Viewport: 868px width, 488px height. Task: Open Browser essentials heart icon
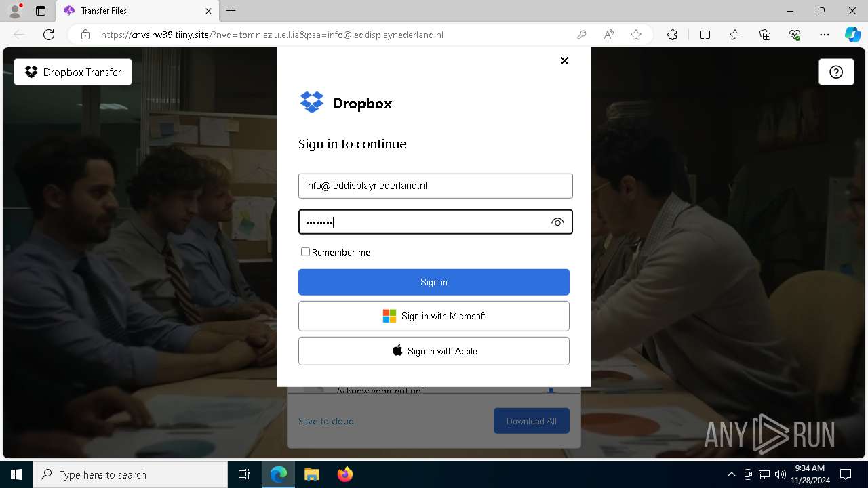click(x=795, y=35)
